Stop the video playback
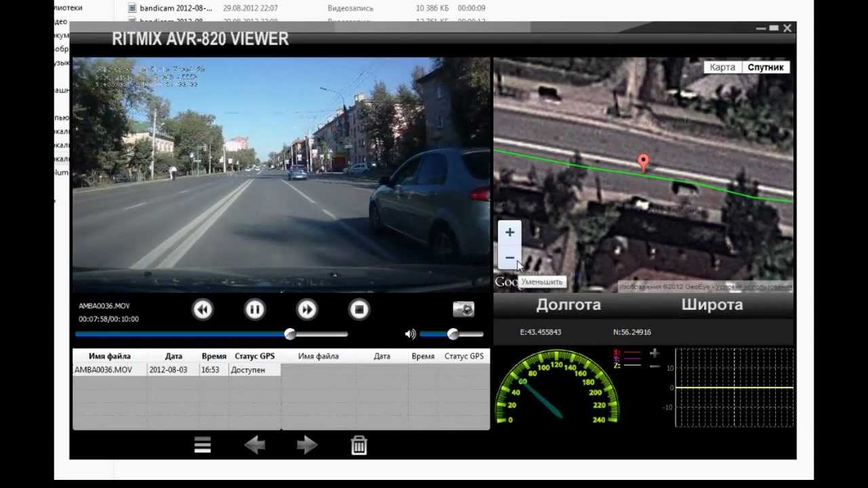Viewport: 868px width, 488px height. click(359, 310)
